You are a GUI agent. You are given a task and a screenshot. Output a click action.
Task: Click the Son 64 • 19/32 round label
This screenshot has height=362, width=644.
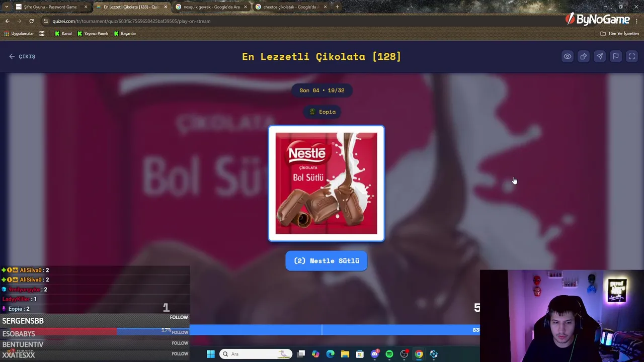click(x=322, y=90)
